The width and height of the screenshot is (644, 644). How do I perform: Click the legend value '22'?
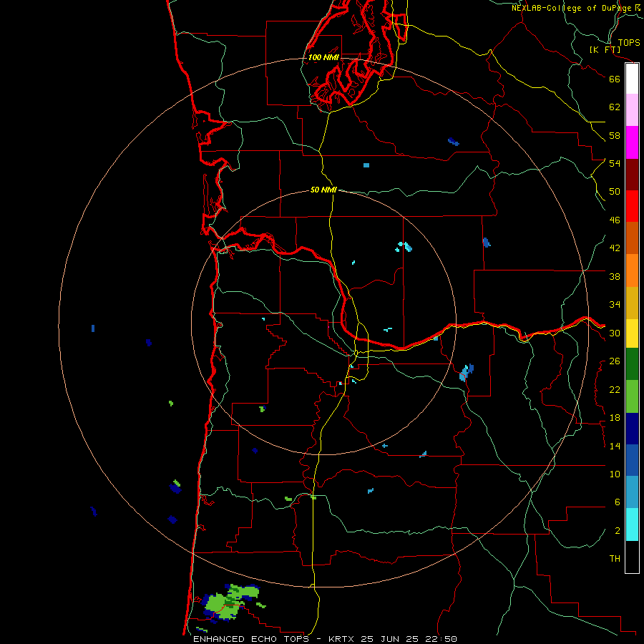[x=615, y=389]
